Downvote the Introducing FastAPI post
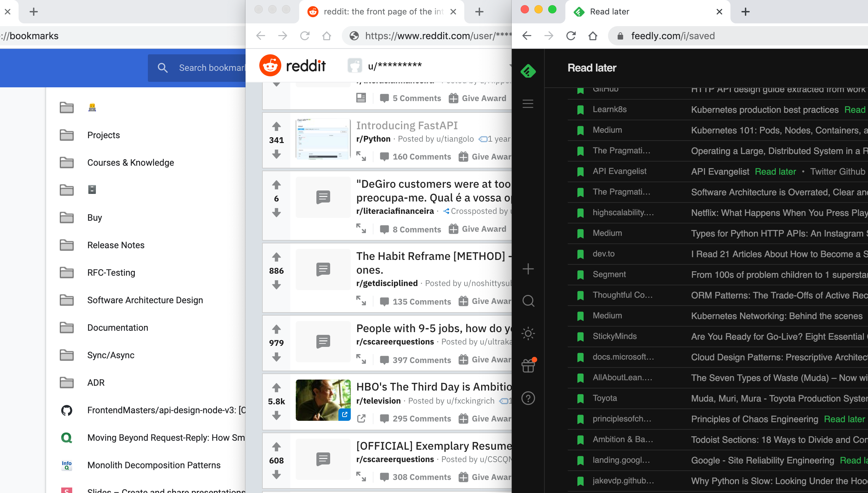The width and height of the screenshot is (868, 493). click(x=276, y=155)
